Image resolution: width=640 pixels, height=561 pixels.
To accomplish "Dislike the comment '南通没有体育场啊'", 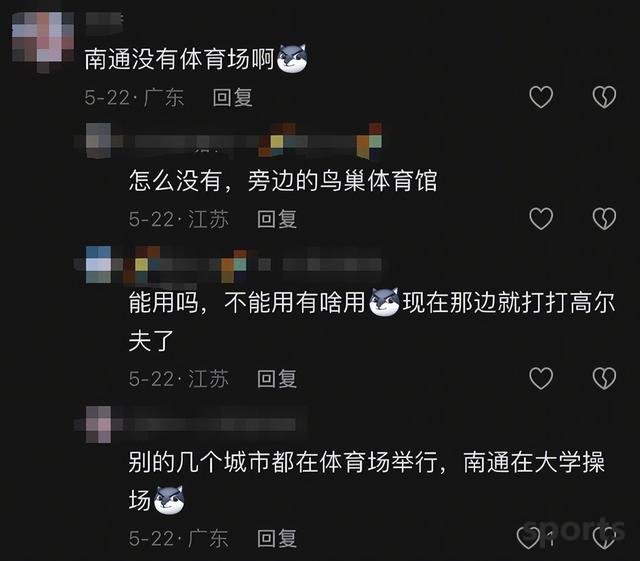I will pyautogui.click(x=604, y=97).
